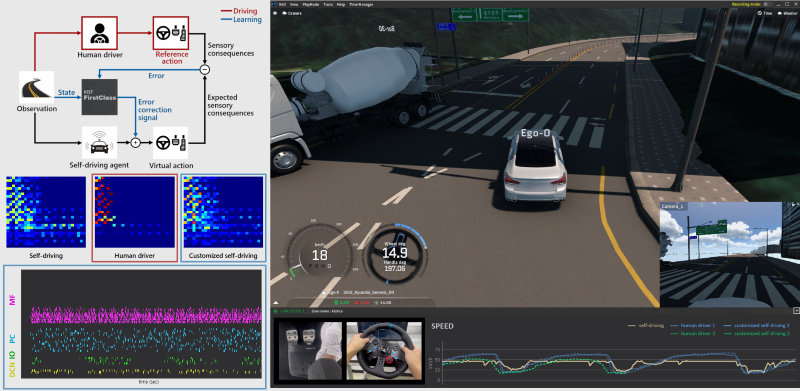Click the steering angle value icon

click(376, 302)
